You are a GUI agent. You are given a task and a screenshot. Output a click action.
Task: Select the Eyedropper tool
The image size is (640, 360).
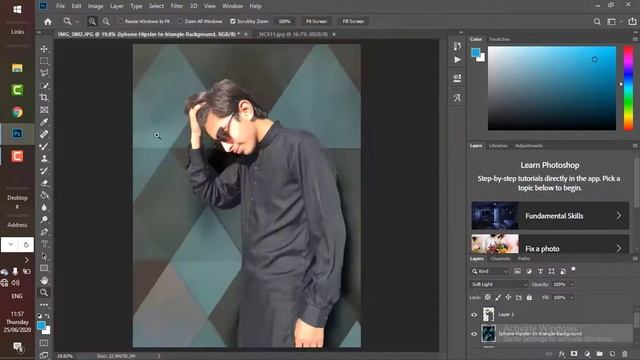44,122
